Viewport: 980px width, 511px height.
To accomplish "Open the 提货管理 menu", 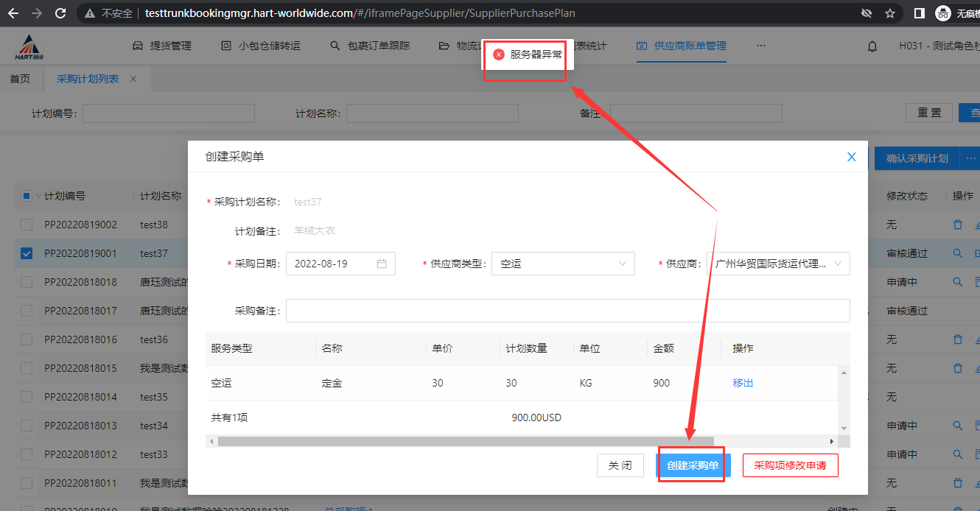I will [162, 46].
